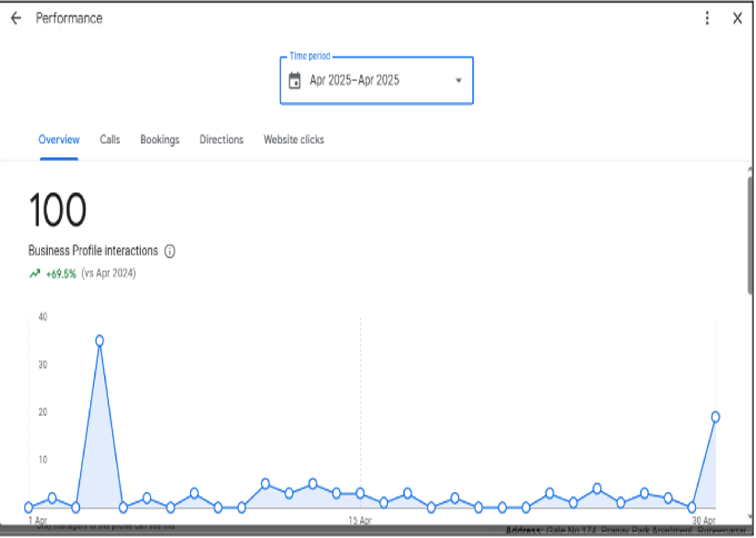Select the Overview tab
Image resolution: width=756 pixels, height=538 pixels.
point(59,140)
